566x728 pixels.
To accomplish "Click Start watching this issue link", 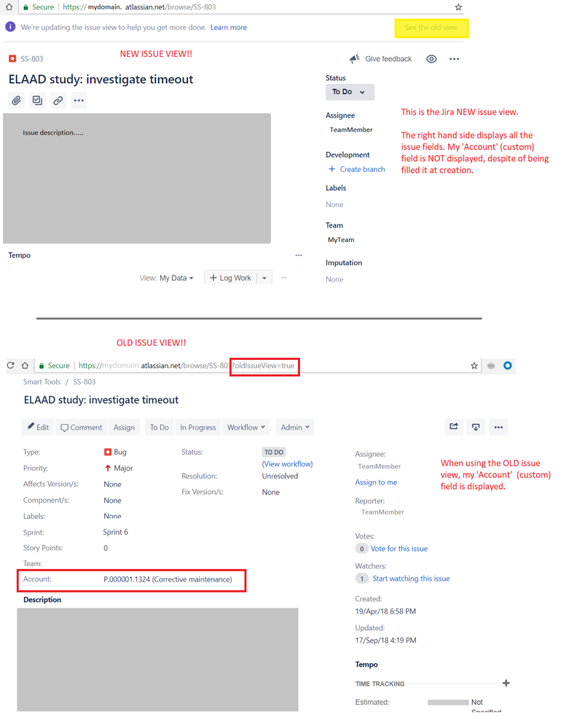I will (411, 579).
